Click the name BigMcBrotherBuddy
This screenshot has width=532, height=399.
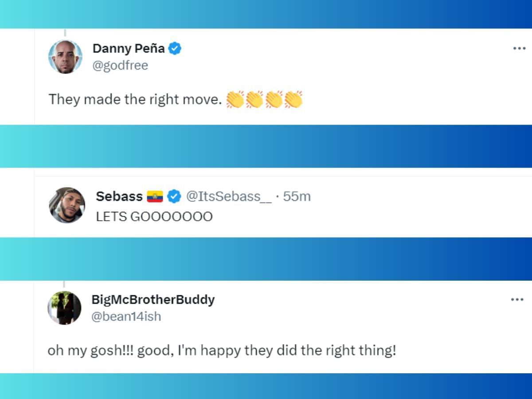(154, 299)
